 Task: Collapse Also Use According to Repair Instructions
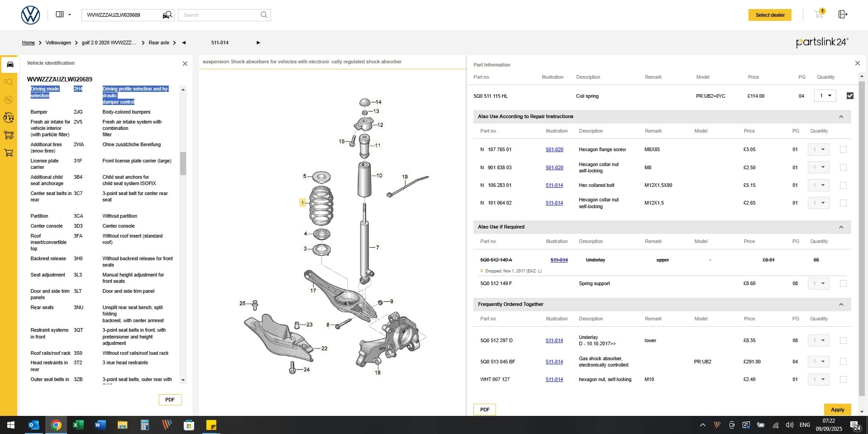tap(841, 117)
